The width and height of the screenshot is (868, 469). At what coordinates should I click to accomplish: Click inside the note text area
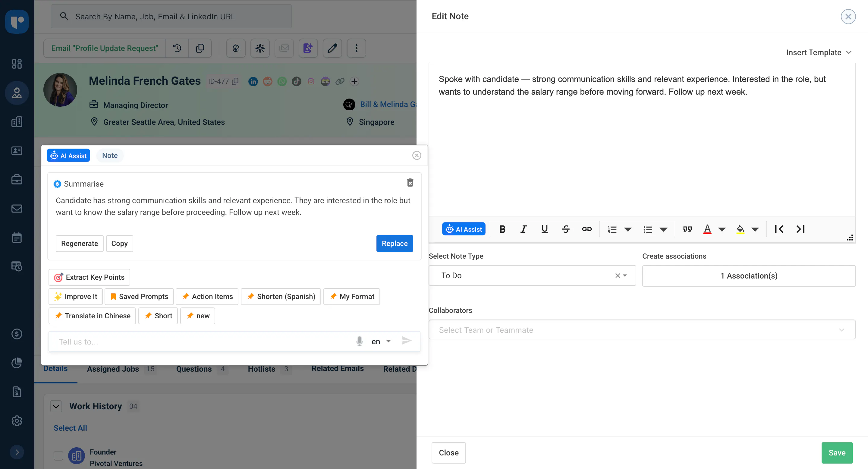[x=642, y=140]
